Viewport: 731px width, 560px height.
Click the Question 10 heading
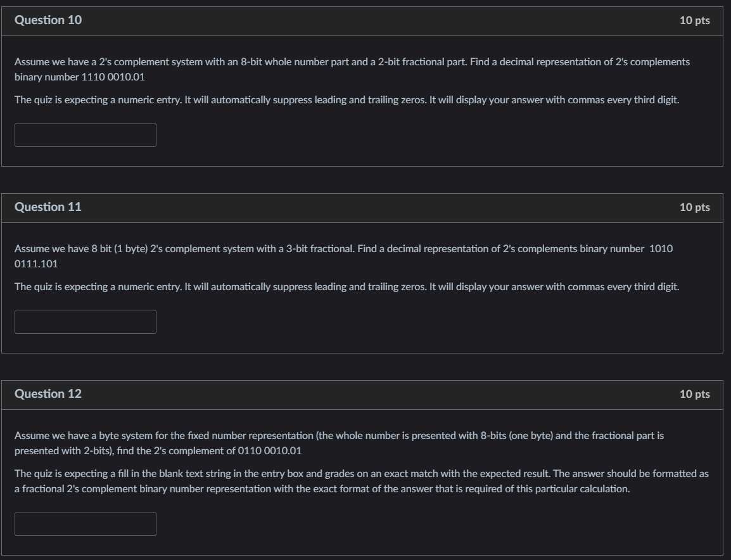[48, 20]
